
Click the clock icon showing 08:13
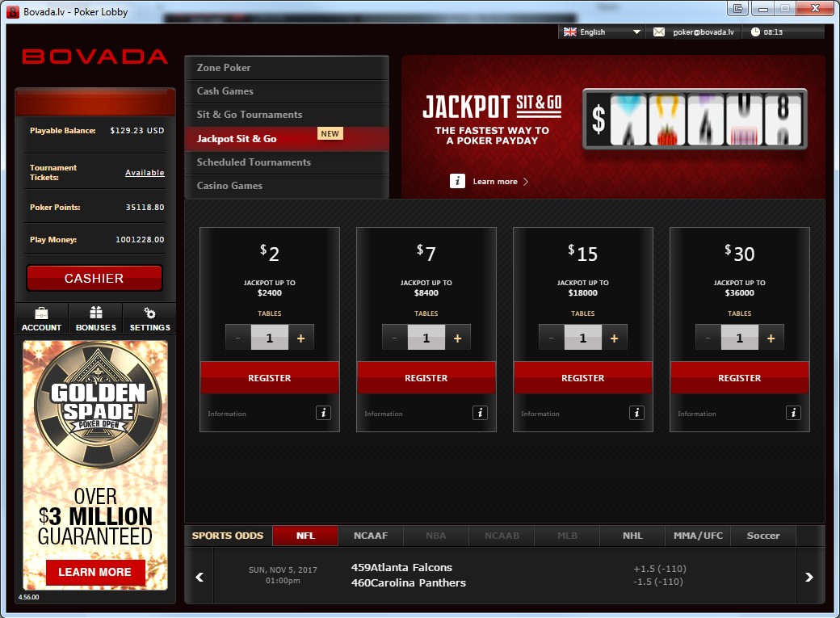755,32
